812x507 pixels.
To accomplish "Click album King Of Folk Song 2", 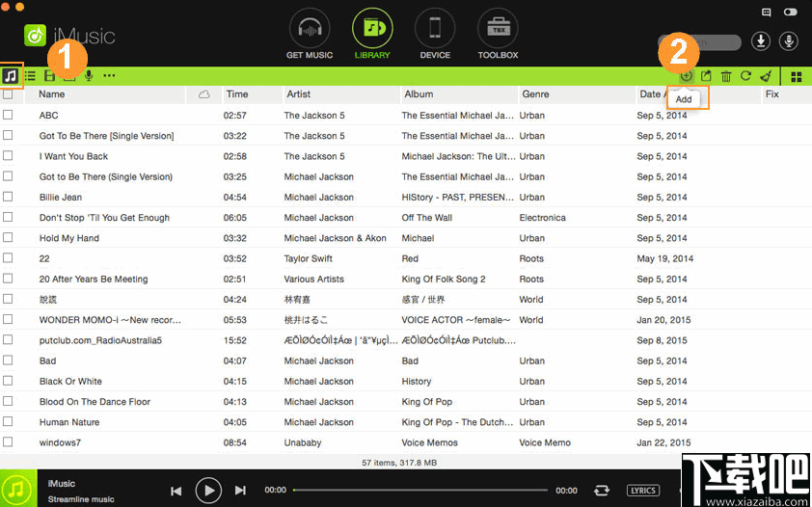I will tap(444, 280).
